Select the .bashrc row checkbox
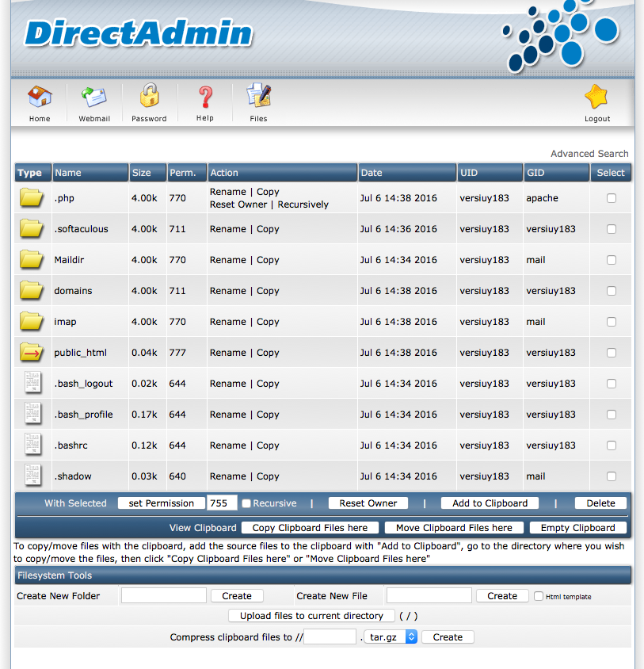Viewport: 644px width, 669px height. 612,445
